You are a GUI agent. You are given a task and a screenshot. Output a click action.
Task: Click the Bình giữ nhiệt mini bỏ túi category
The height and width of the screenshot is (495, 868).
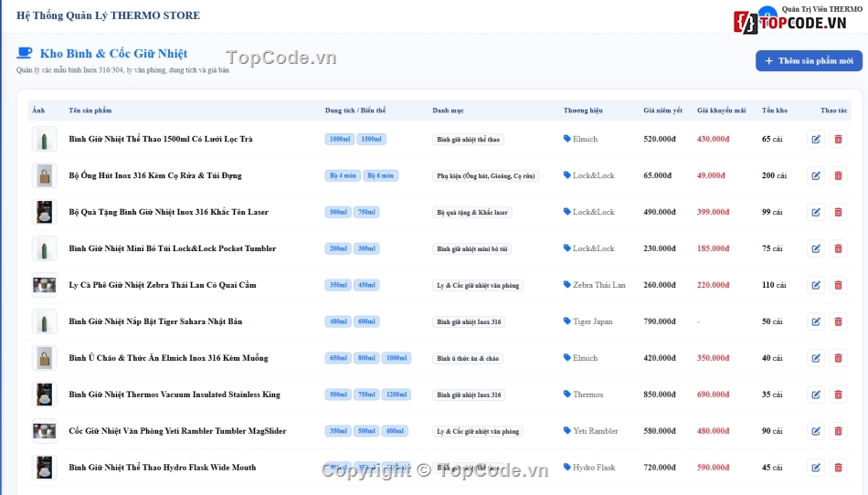click(x=472, y=249)
